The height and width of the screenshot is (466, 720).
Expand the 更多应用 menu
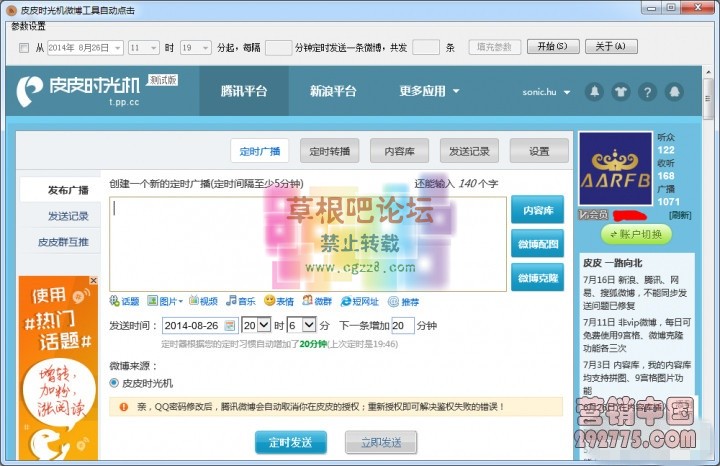429,91
